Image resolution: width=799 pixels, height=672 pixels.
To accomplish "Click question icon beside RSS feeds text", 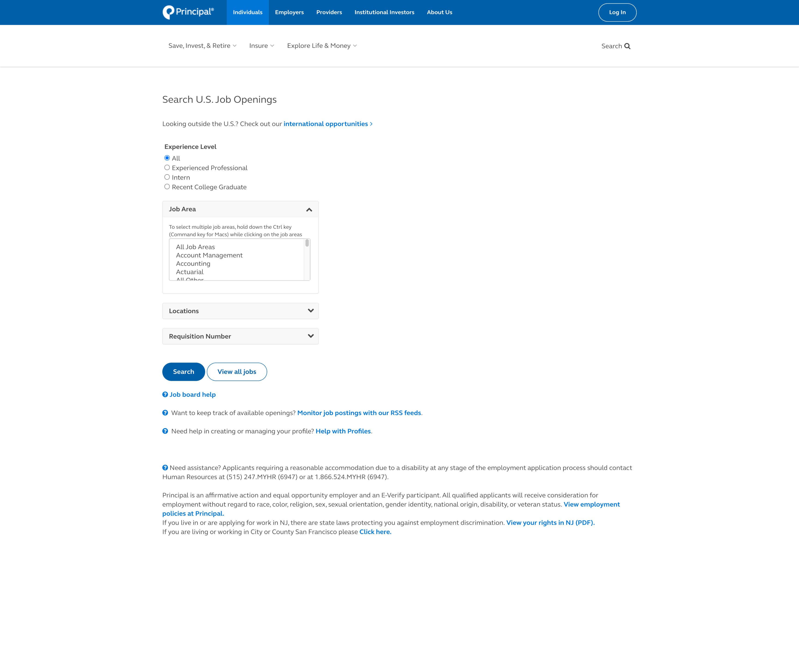I will point(165,413).
